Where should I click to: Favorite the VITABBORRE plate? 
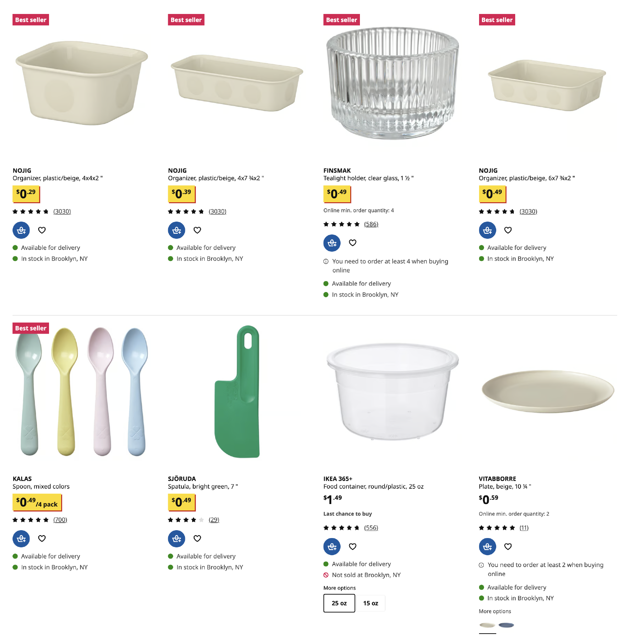pos(508,547)
